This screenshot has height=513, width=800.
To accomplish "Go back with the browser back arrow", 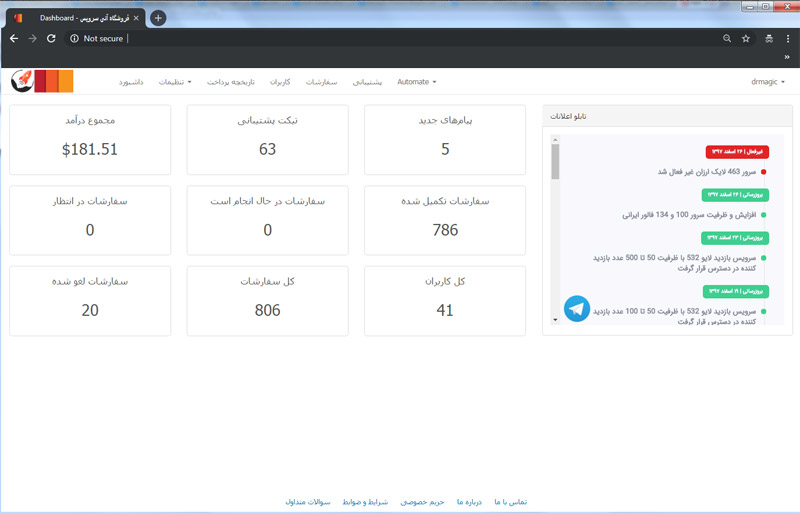I will pos(14,38).
